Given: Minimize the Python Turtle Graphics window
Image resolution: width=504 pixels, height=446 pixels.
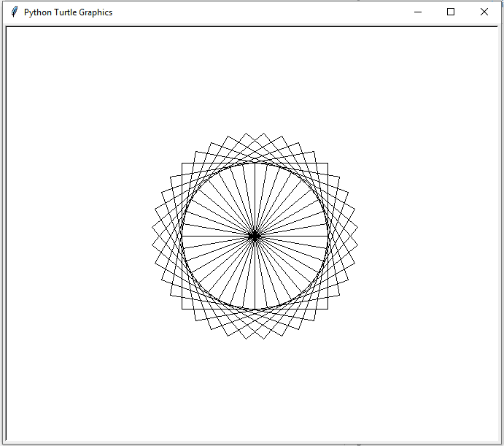Looking at the screenshot, I should coord(417,12).
